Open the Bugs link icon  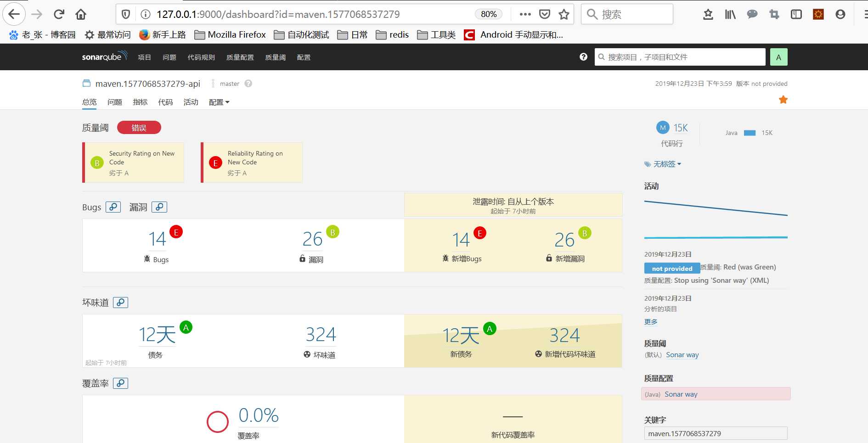pyautogui.click(x=113, y=207)
